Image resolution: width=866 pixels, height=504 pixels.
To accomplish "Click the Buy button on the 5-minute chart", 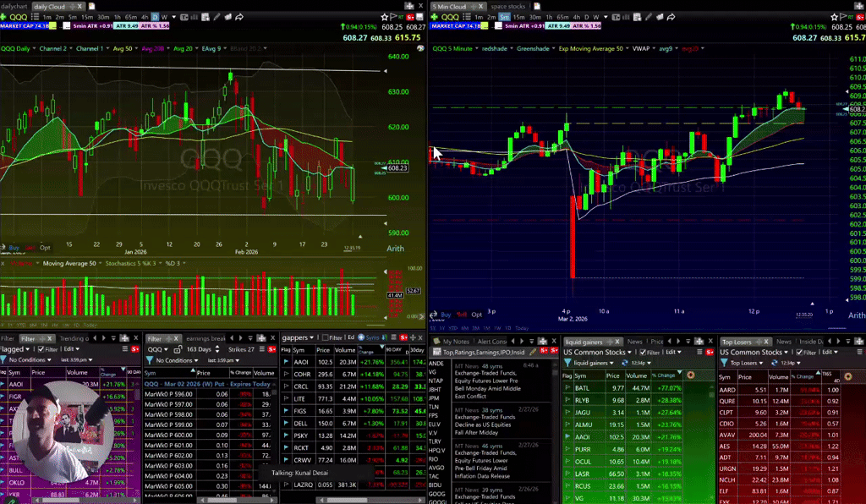I will coord(446,314).
